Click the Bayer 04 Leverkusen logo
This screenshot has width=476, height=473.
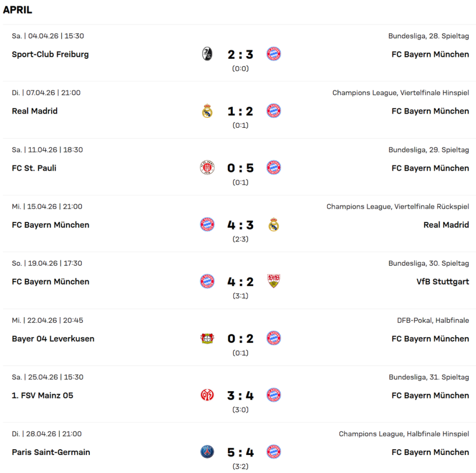tap(207, 339)
